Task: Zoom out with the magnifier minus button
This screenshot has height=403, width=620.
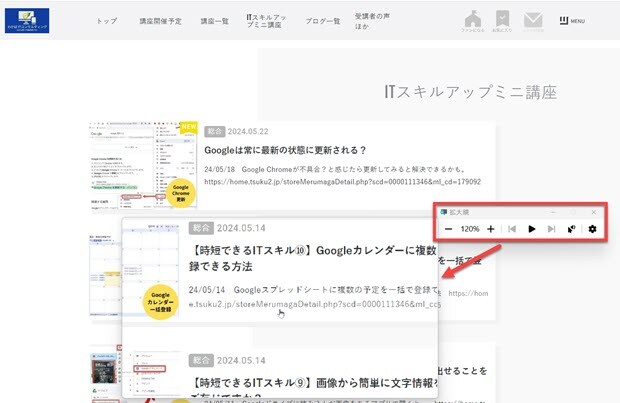Action: 449,229
